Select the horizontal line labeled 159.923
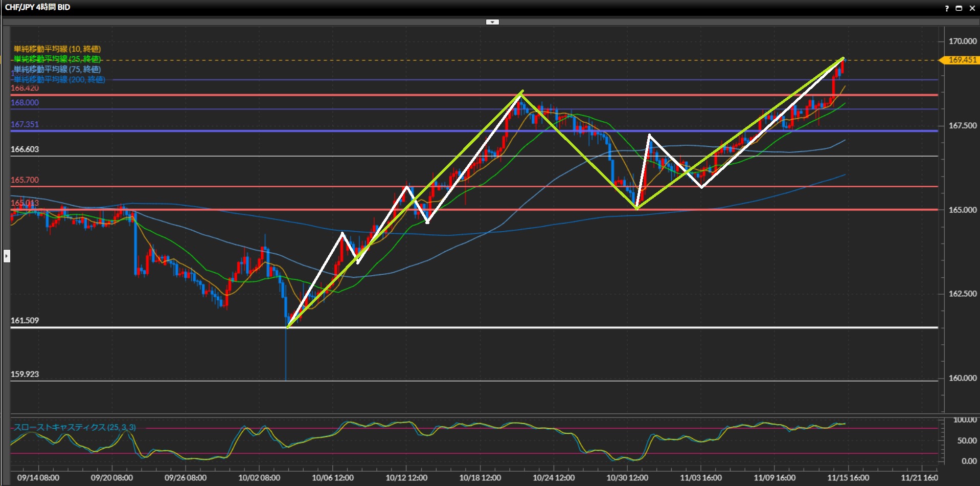The image size is (980, 486). [x=460, y=381]
